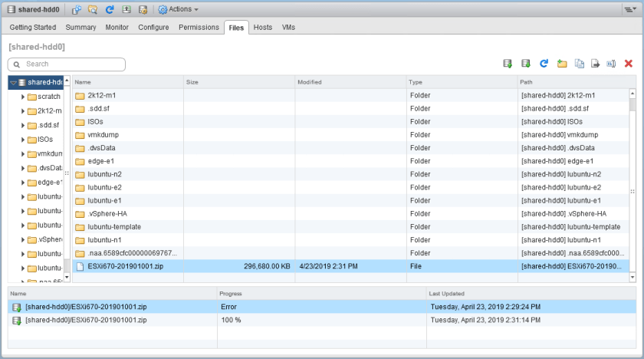Open the Permissions tab
Viewport: 644px width, 359px height.
(199, 28)
